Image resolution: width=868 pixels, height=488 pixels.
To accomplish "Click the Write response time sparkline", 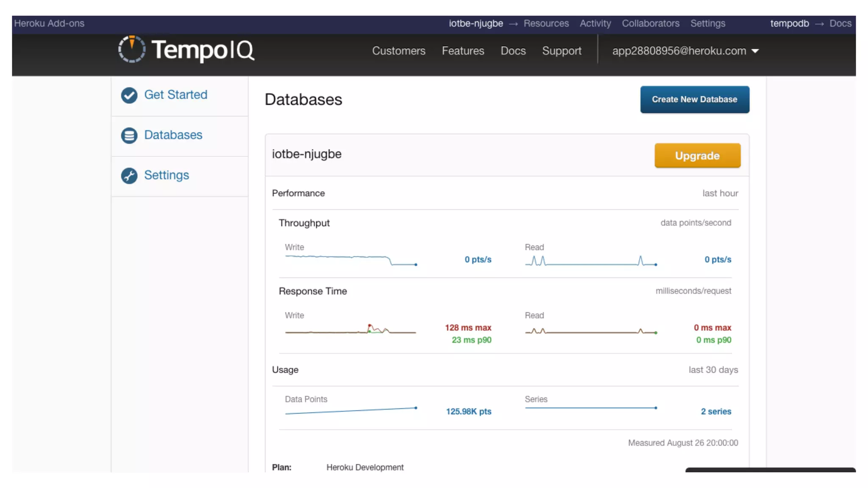I will pos(351,329).
